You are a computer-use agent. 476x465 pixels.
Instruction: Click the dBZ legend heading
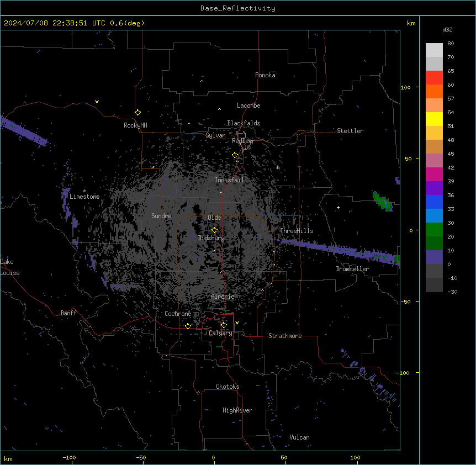tap(447, 29)
